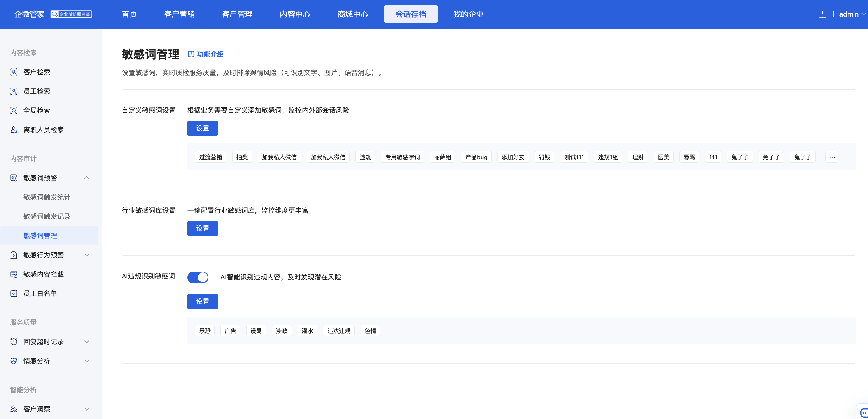Click the 员工检索 sidebar icon

coord(14,91)
